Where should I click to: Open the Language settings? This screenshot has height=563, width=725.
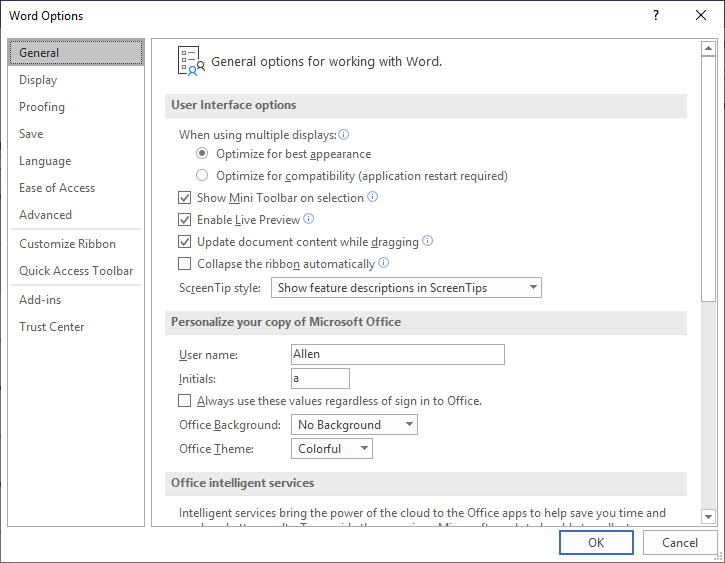tap(76, 161)
